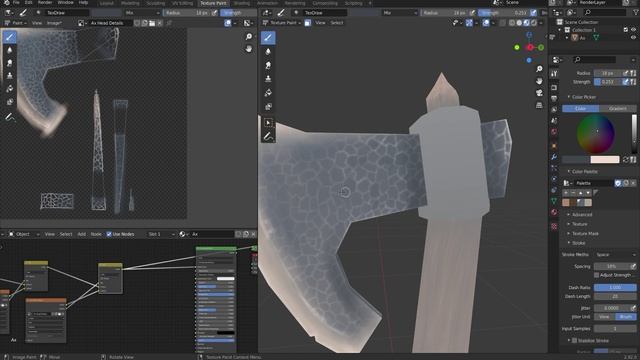
Task: Toggle the Use Nodes checkbox
Action: pos(109,234)
